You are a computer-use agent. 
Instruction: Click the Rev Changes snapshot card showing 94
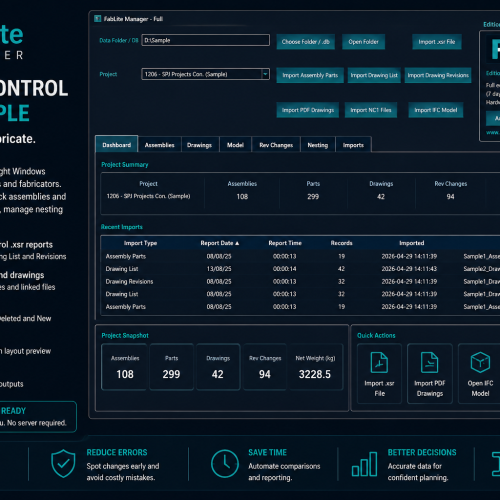265,367
